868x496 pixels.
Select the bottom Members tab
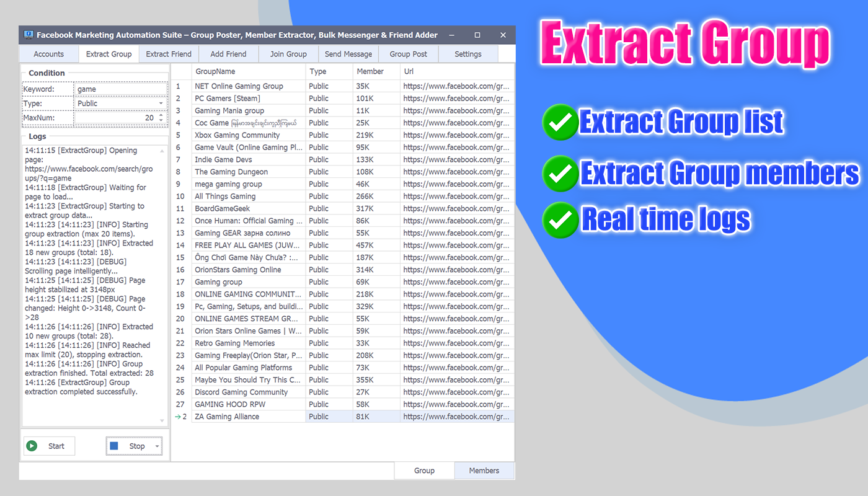(484, 471)
